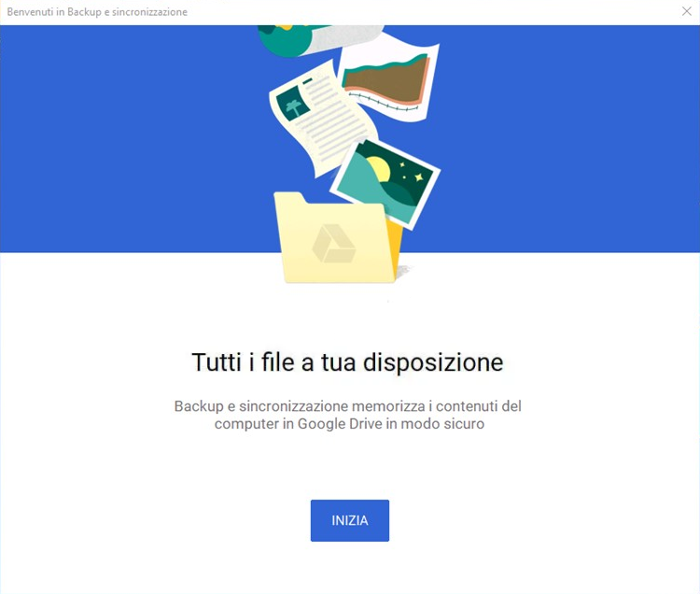700x594 pixels.
Task: Click the yellow moon in the photo
Action: pos(380,170)
